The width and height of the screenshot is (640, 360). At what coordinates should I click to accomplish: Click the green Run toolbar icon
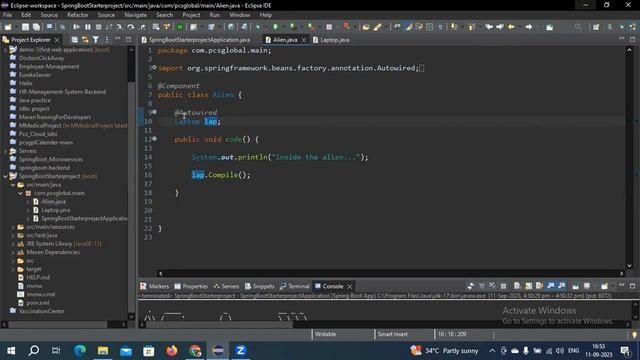tap(276, 27)
